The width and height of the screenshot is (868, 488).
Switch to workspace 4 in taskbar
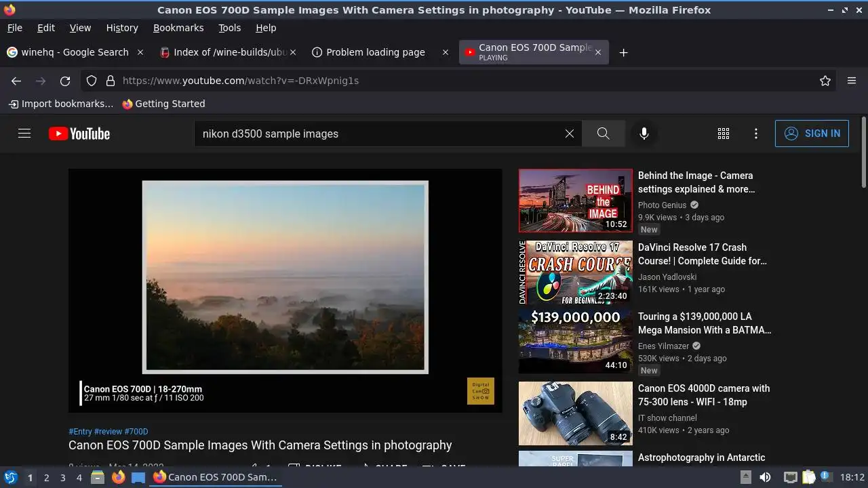point(79,477)
